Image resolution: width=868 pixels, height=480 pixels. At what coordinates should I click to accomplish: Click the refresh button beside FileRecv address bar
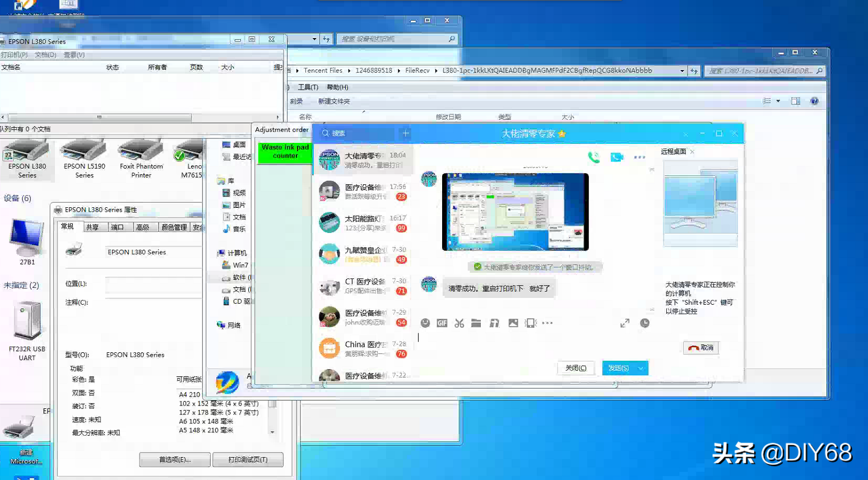tap(694, 71)
